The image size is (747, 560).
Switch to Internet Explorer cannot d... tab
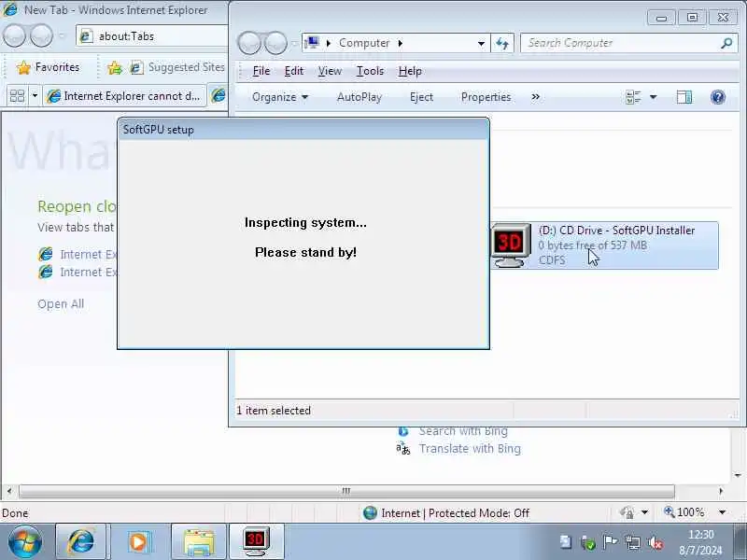coord(125,96)
